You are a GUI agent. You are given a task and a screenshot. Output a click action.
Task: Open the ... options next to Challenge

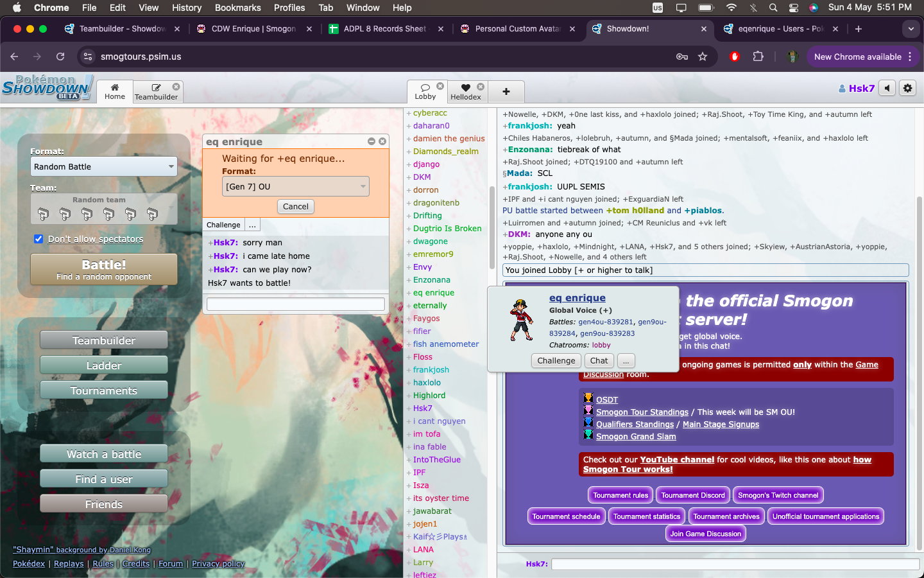pos(252,225)
